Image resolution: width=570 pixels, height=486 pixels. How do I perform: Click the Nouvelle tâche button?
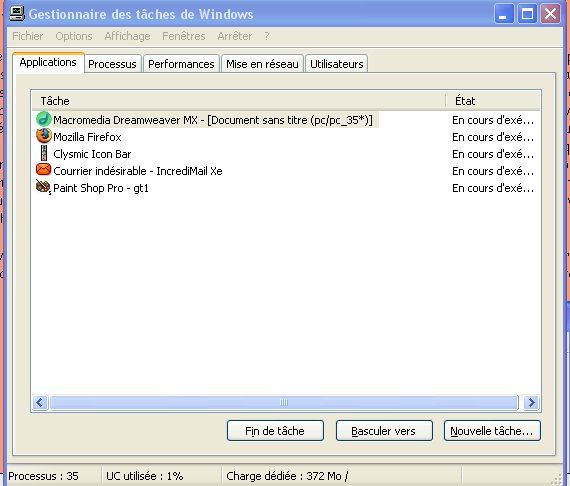click(492, 431)
